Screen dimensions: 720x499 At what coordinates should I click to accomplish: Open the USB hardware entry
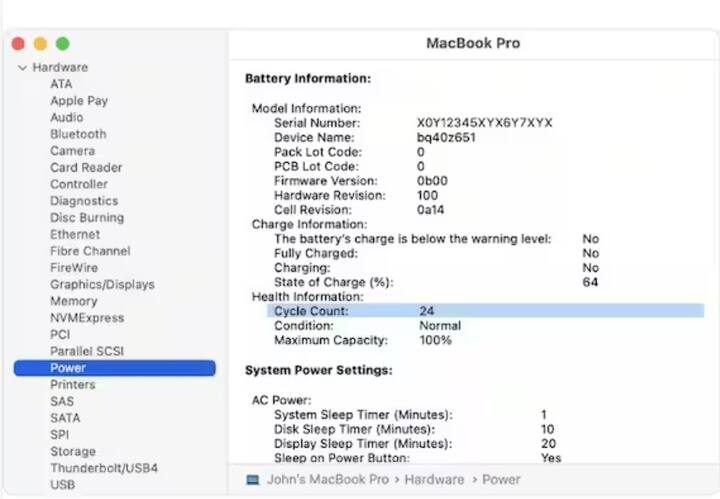(x=62, y=485)
